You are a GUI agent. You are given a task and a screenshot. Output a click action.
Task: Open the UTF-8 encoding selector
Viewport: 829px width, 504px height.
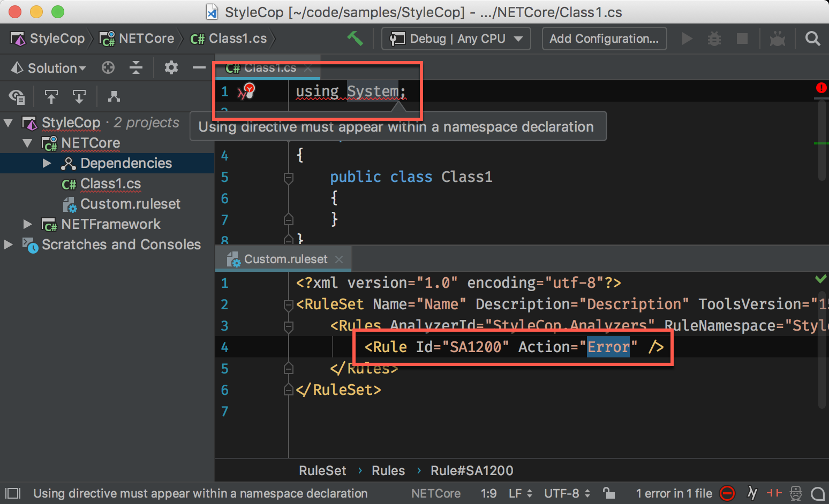tap(567, 493)
